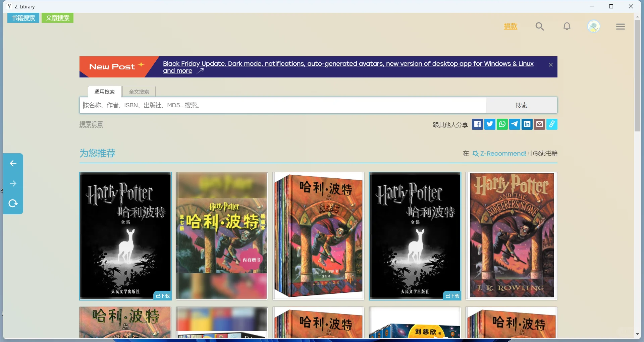Open 搜索设置 search settings
The height and width of the screenshot is (342, 644).
pos(91,124)
